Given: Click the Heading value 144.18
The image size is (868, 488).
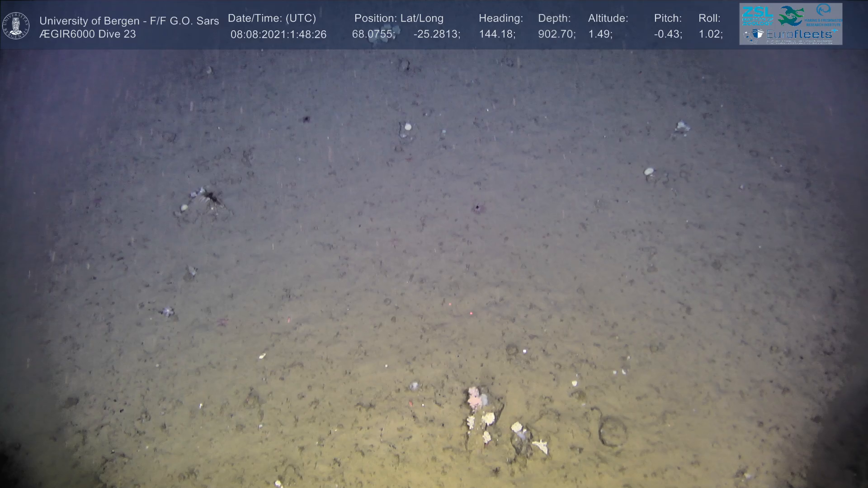Looking at the screenshot, I should (x=497, y=34).
